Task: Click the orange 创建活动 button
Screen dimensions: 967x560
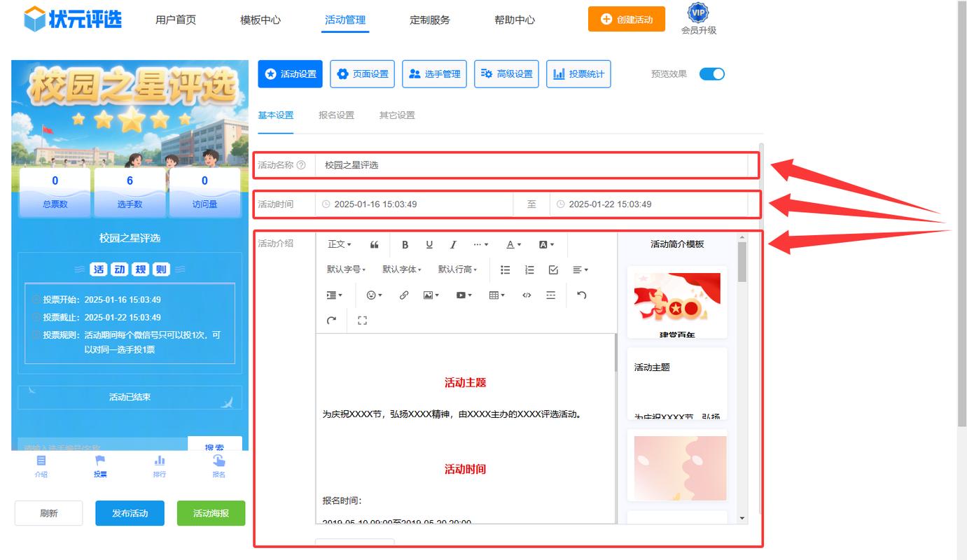Action: pos(626,20)
